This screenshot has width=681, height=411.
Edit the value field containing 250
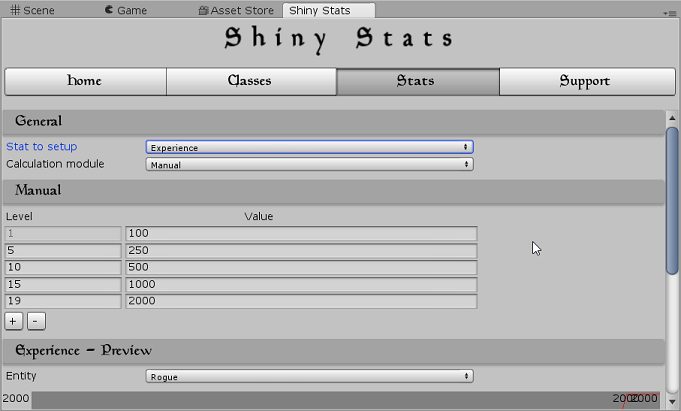tap(301, 251)
